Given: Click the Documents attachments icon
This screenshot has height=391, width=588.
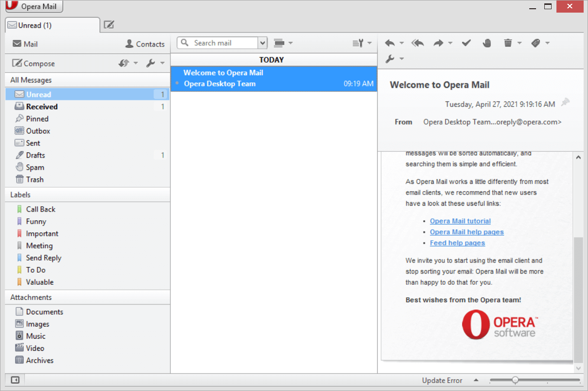Looking at the screenshot, I should point(19,312).
